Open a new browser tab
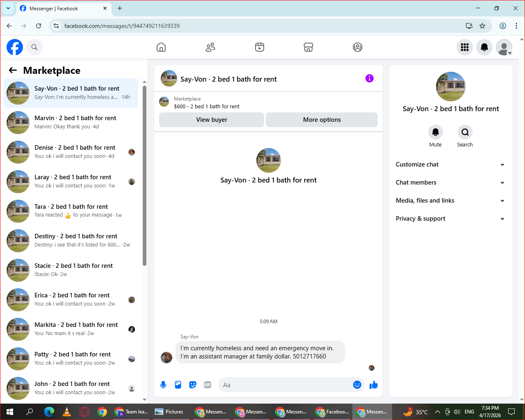 tap(120, 8)
